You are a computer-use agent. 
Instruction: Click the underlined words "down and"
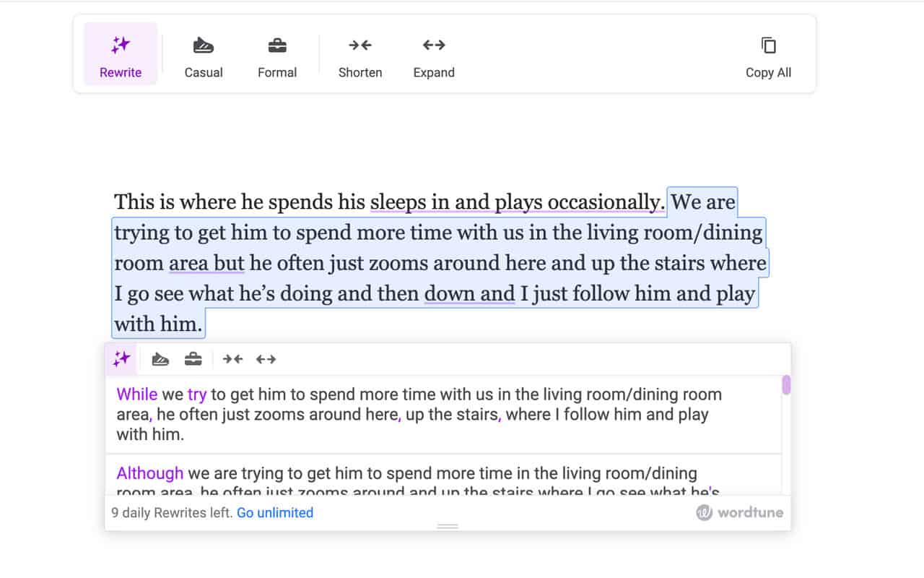click(469, 293)
